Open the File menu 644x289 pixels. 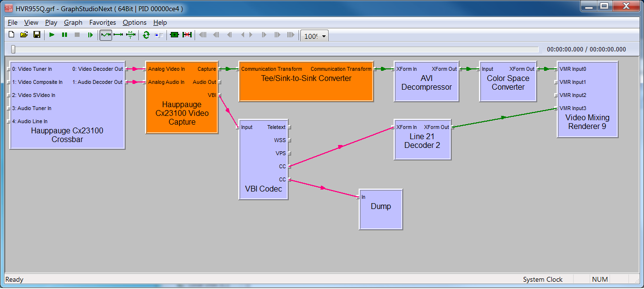pyautogui.click(x=13, y=22)
